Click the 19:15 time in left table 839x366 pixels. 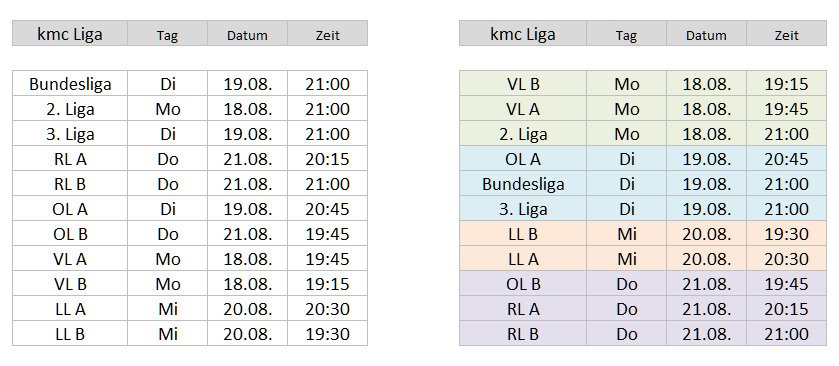pos(327,284)
